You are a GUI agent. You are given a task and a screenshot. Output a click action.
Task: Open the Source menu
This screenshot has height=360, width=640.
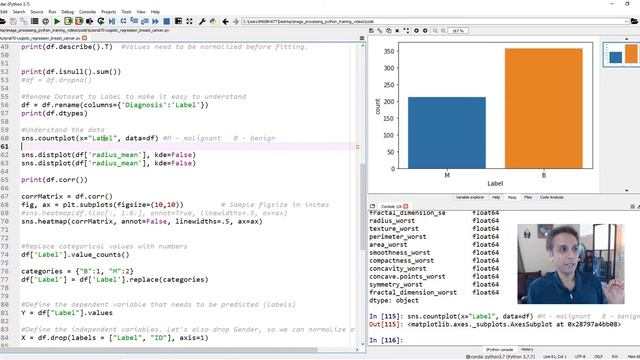[x=37, y=12]
